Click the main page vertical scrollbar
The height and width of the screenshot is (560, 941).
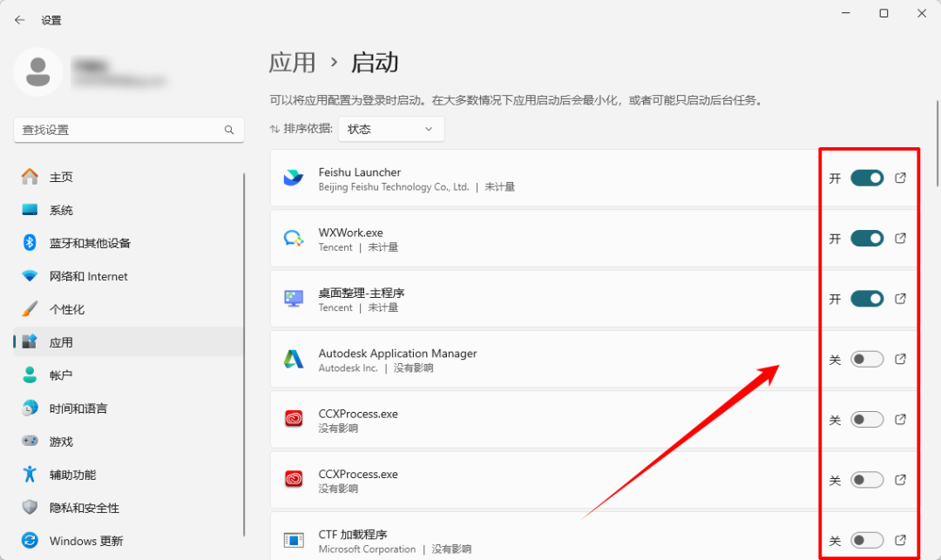pyautogui.click(x=937, y=144)
